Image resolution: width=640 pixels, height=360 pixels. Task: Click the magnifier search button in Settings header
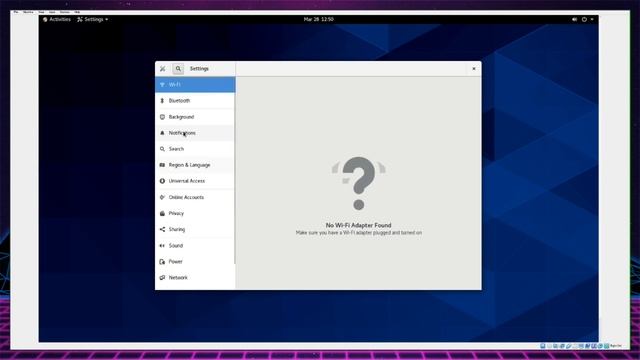[x=178, y=69]
